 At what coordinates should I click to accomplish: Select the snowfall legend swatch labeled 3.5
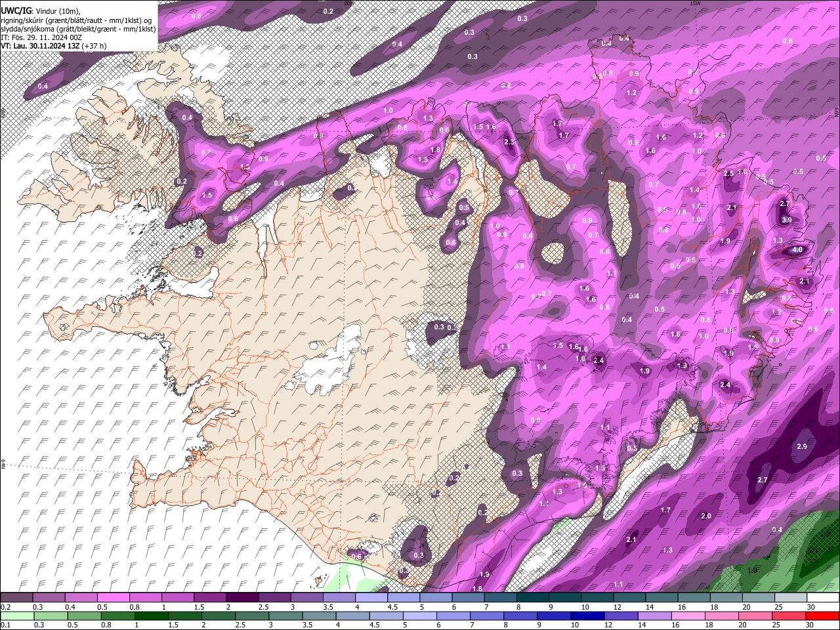point(339,598)
